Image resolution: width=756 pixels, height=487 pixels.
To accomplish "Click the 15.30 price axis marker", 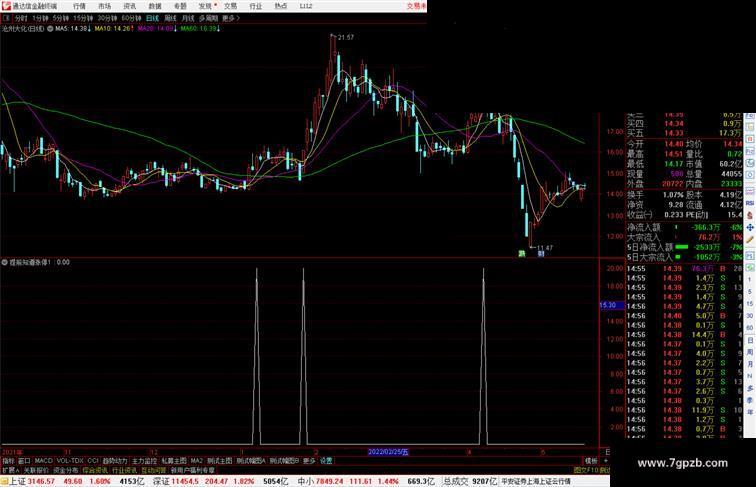I will (611, 305).
